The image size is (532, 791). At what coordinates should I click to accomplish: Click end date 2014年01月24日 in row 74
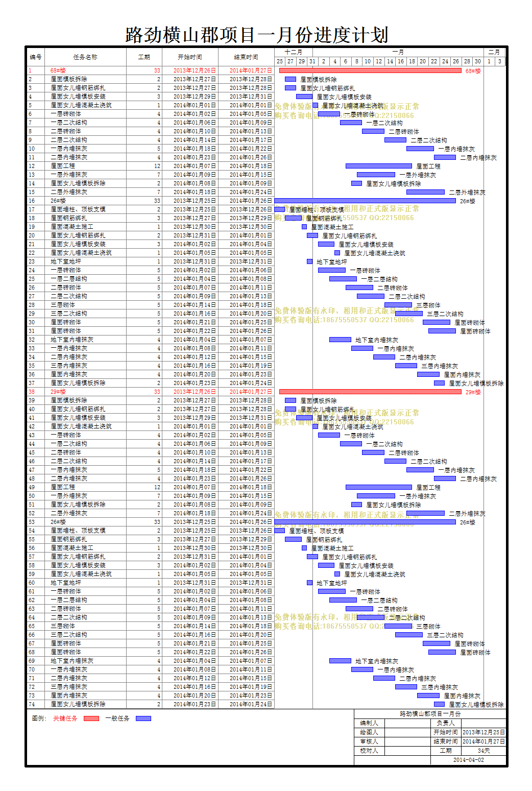[x=251, y=704]
